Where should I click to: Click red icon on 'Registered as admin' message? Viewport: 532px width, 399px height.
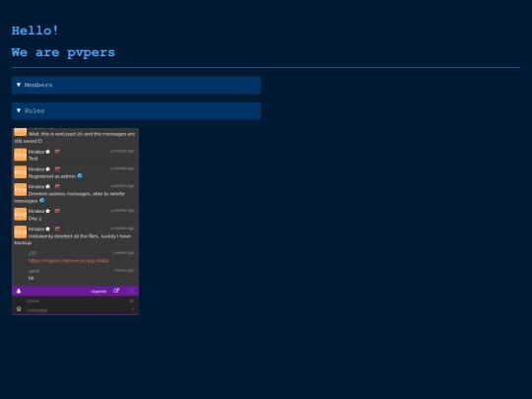coord(57,169)
